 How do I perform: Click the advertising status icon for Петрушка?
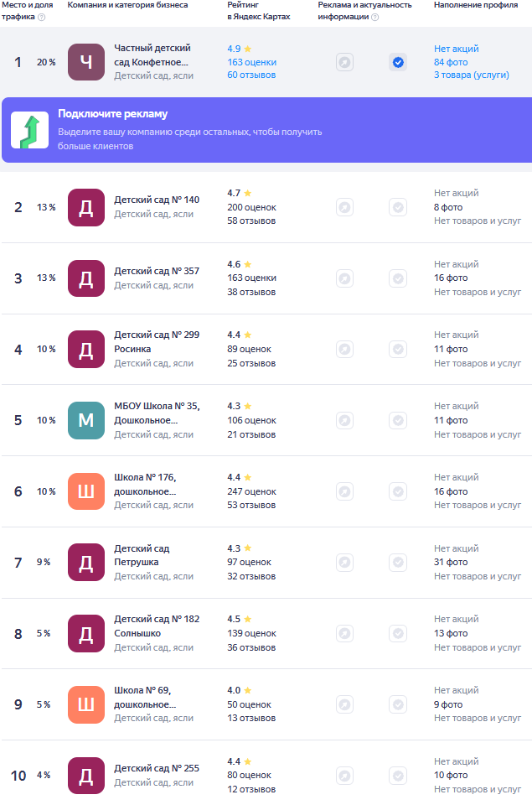tap(344, 562)
